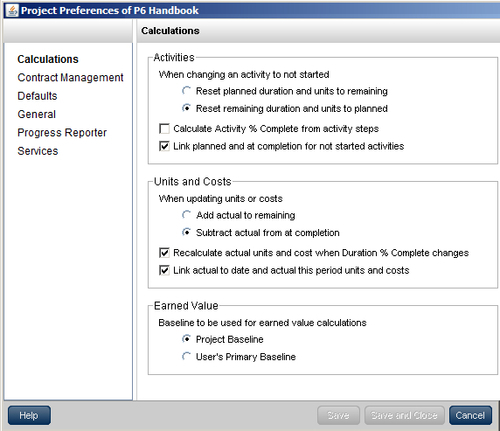Open the Contract Management preferences page

coord(70,77)
